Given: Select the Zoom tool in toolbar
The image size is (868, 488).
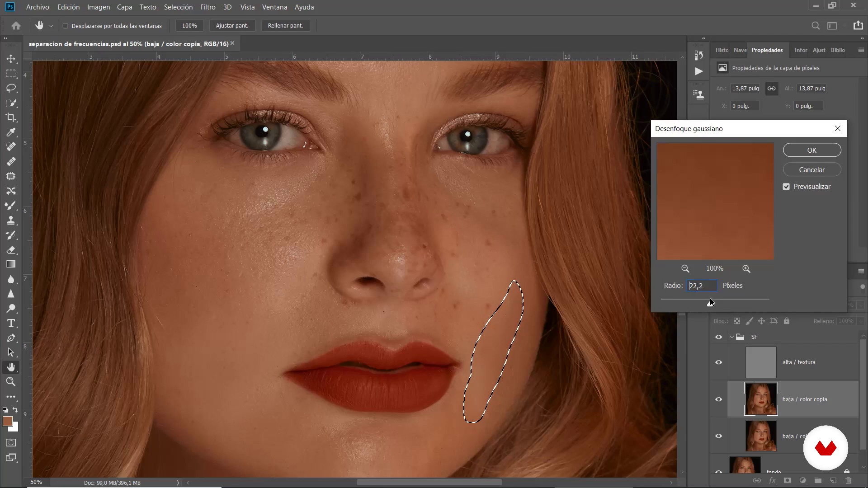Looking at the screenshot, I should [11, 382].
